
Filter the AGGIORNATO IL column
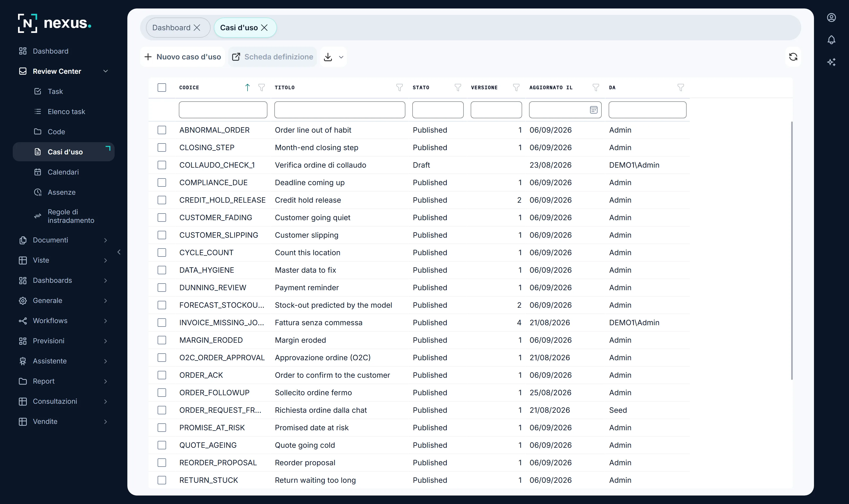tap(596, 88)
